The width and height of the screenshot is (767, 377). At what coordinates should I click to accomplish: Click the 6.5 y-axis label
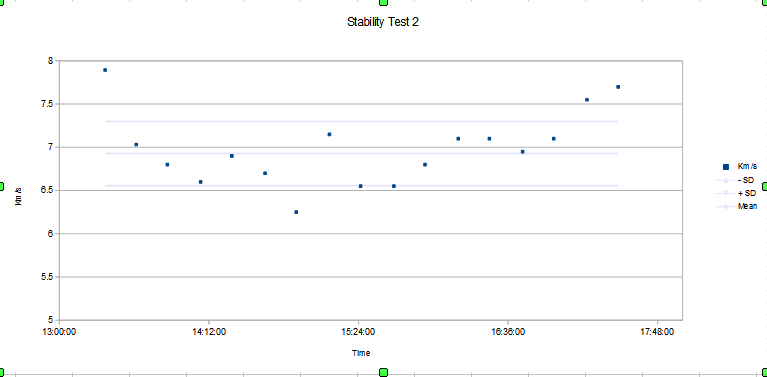point(47,191)
